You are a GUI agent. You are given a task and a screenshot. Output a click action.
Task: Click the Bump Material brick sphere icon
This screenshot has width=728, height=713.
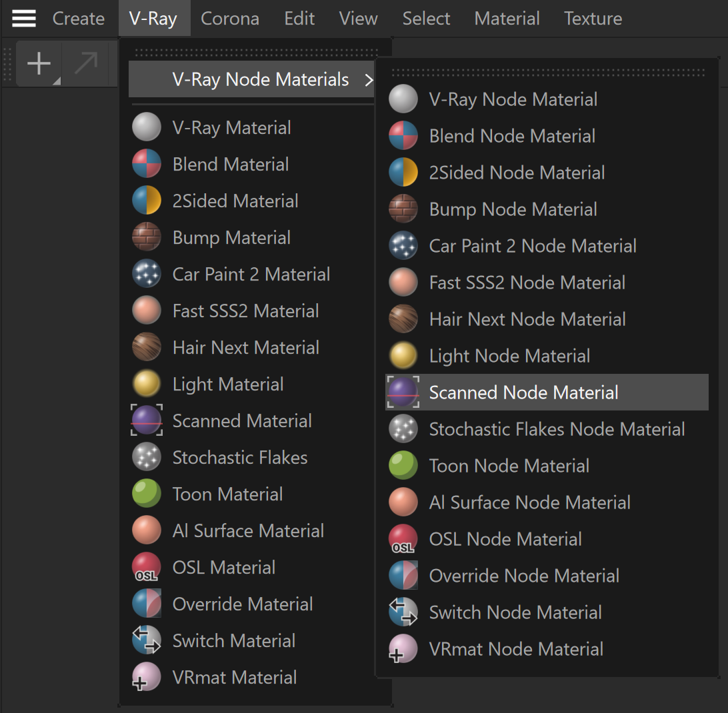click(147, 237)
